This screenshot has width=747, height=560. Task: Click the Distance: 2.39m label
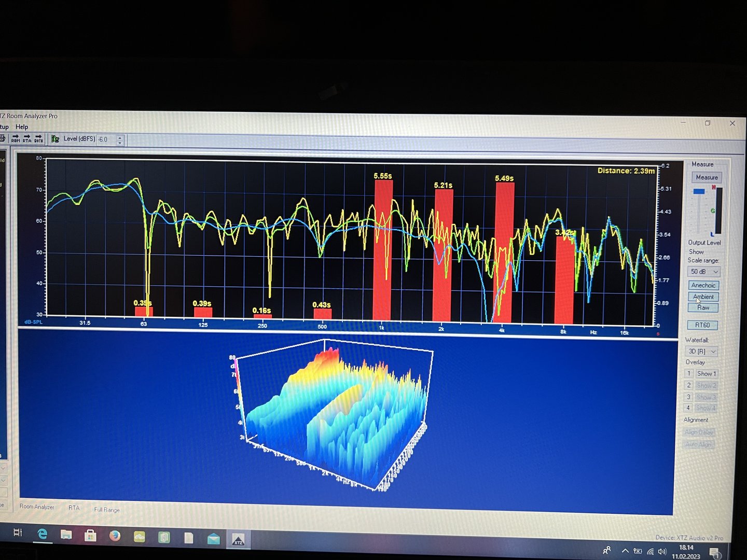tap(626, 171)
